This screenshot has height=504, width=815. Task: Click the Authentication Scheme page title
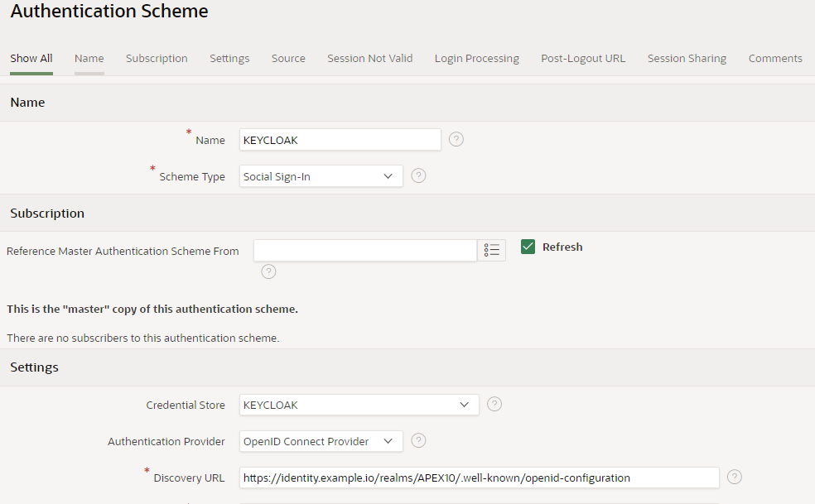(109, 11)
